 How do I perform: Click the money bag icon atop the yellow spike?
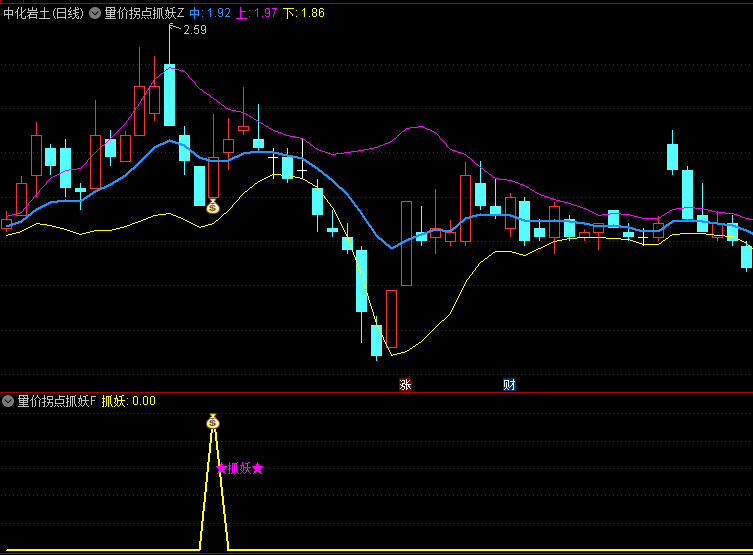coord(212,422)
